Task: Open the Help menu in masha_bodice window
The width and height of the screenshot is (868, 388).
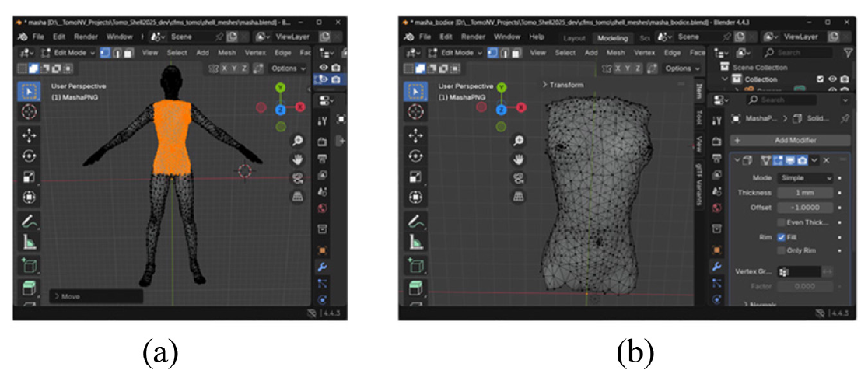Action: (x=537, y=37)
